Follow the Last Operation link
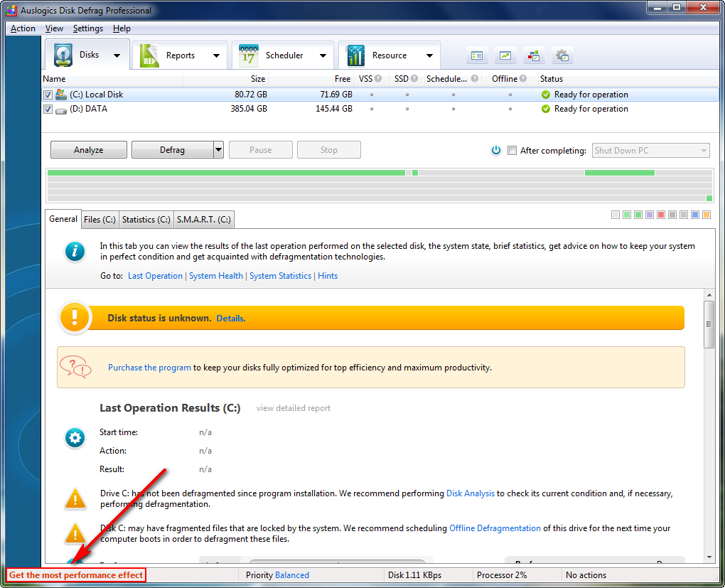 click(156, 276)
